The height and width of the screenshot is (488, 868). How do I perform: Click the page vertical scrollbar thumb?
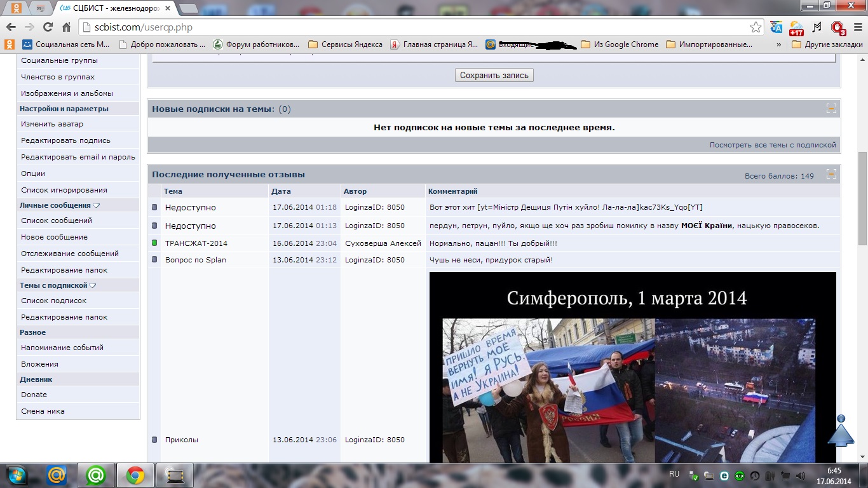pyautogui.click(x=862, y=197)
